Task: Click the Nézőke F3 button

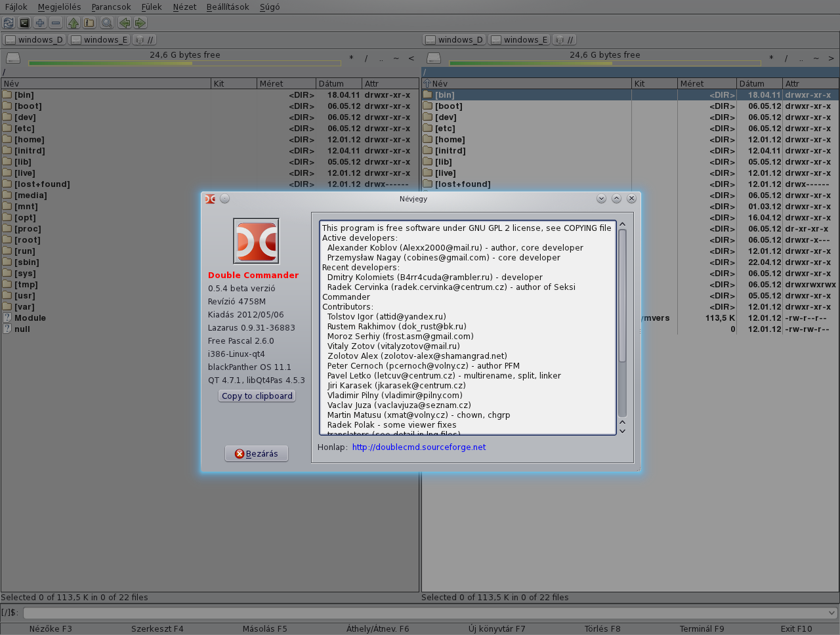Action: tap(51, 628)
